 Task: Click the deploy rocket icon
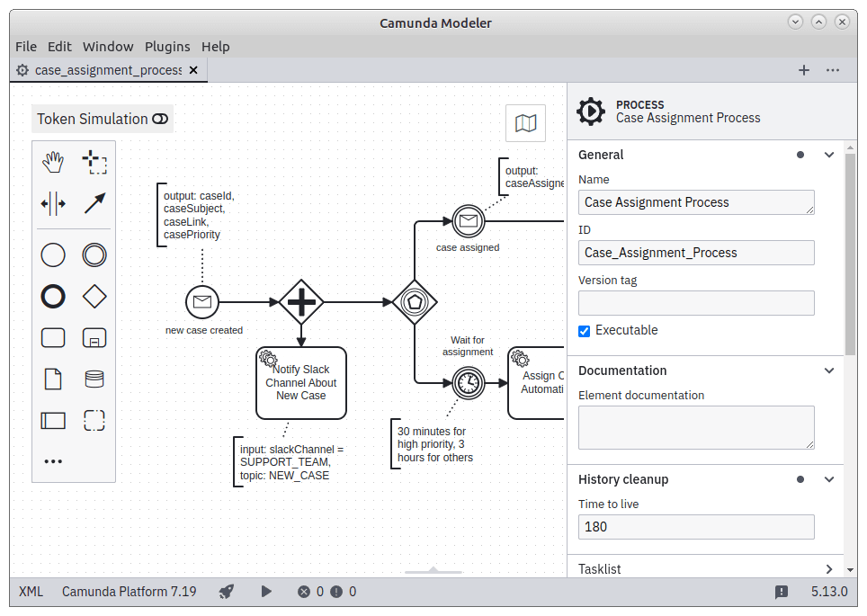(226, 592)
